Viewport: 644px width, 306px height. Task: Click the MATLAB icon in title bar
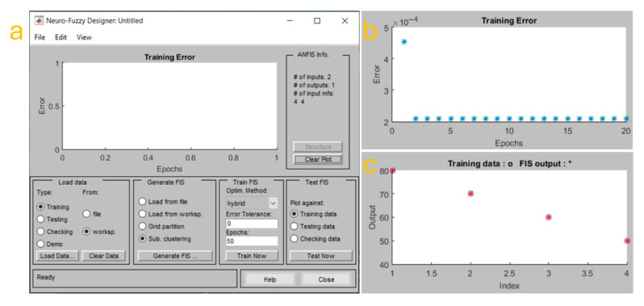tap(40, 20)
